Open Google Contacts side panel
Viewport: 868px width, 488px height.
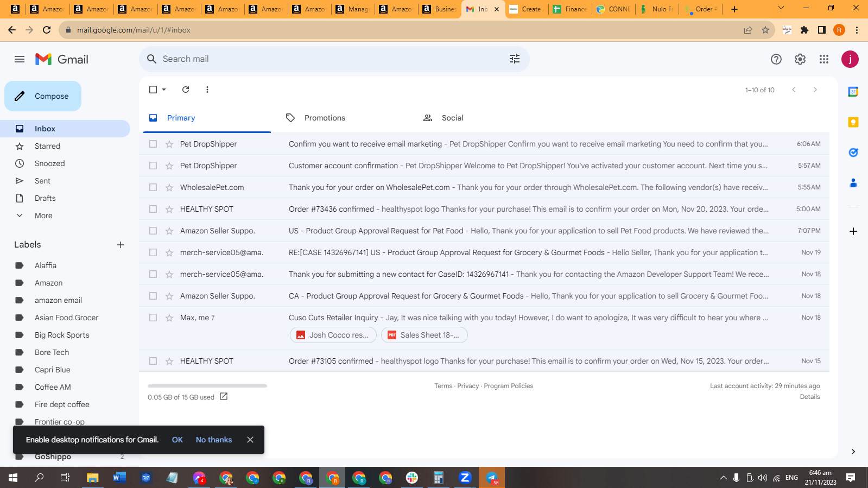tap(853, 183)
